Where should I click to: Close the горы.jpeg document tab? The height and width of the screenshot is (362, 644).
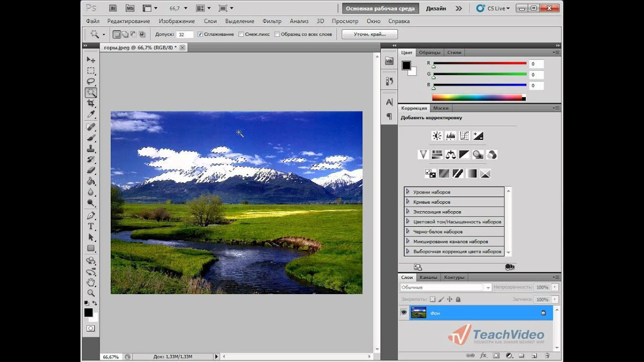[x=182, y=47]
